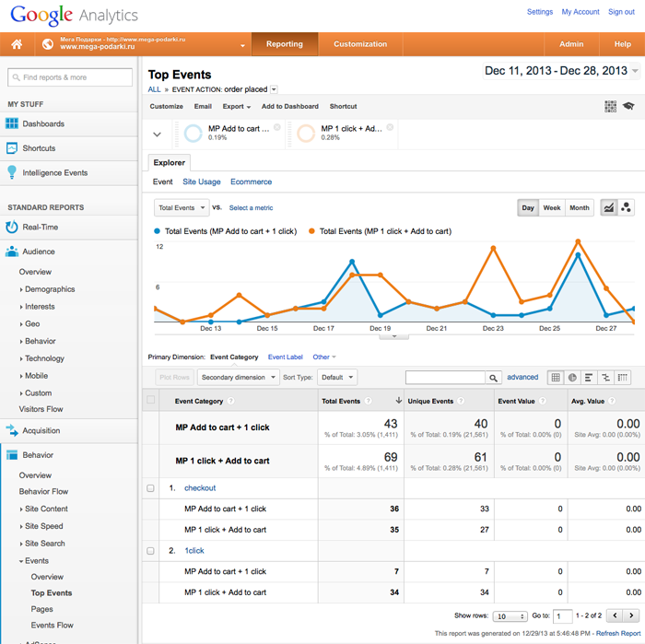Select the data table view icon
Viewport: 645px width, 644px height.
click(x=556, y=378)
